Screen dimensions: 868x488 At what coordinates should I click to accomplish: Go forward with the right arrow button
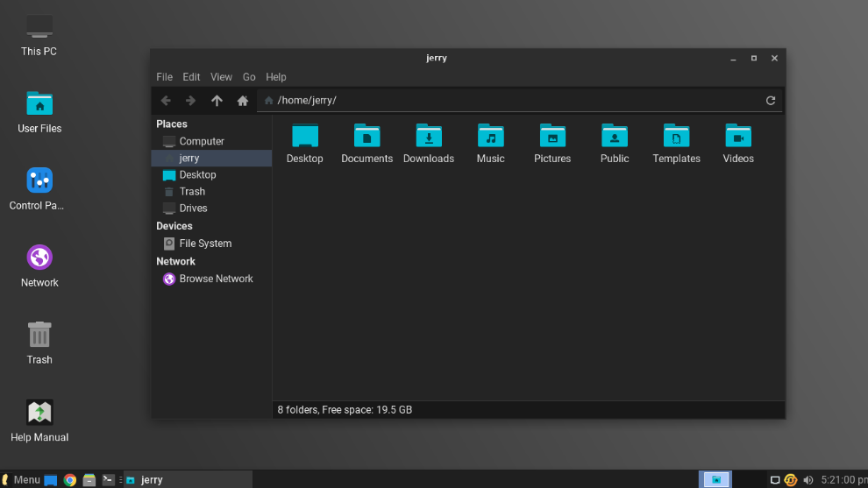pyautogui.click(x=190, y=101)
